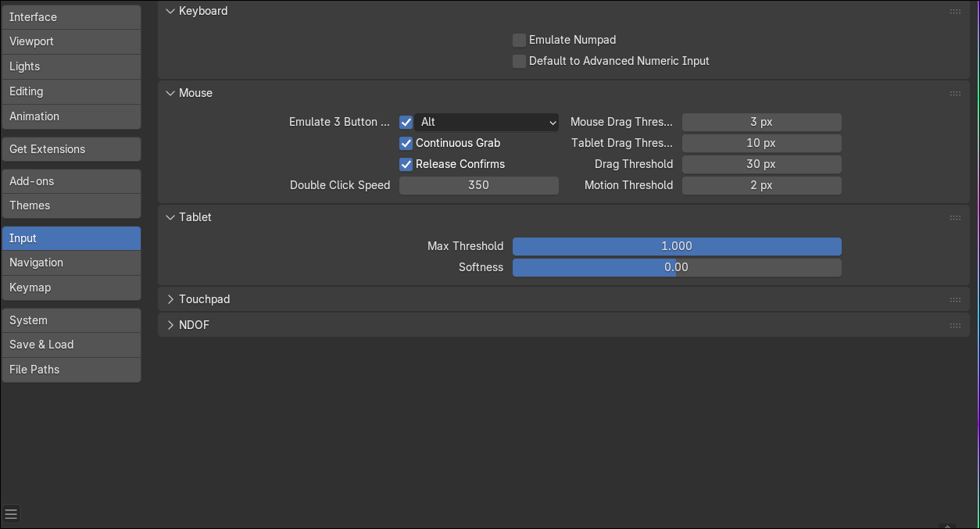Click the Mouse panel drag grip icon
Image resolution: width=980 pixels, height=529 pixels.
(x=955, y=94)
